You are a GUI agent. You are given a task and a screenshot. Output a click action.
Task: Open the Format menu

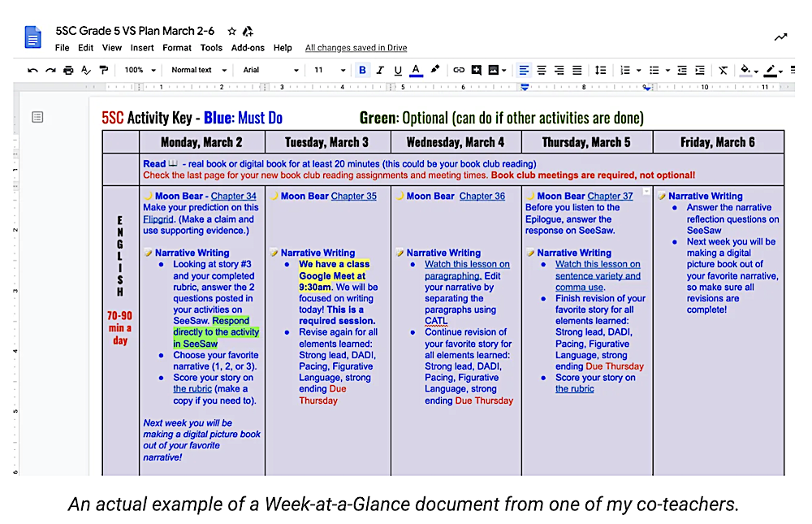(177, 48)
